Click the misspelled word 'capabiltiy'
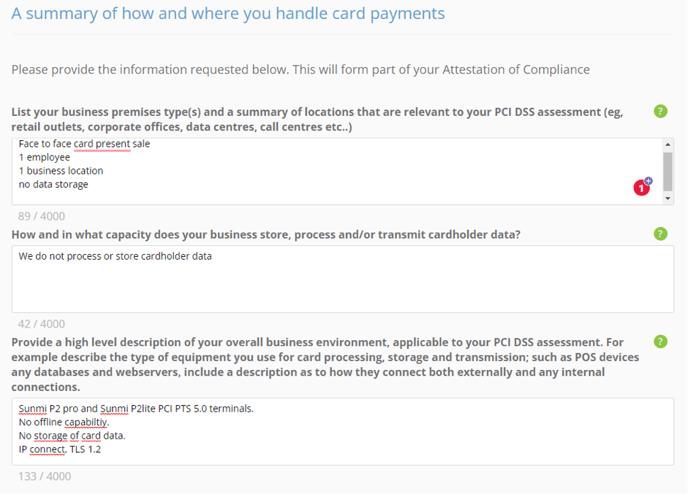The height and width of the screenshot is (494, 688). pyautogui.click(x=86, y=422)
